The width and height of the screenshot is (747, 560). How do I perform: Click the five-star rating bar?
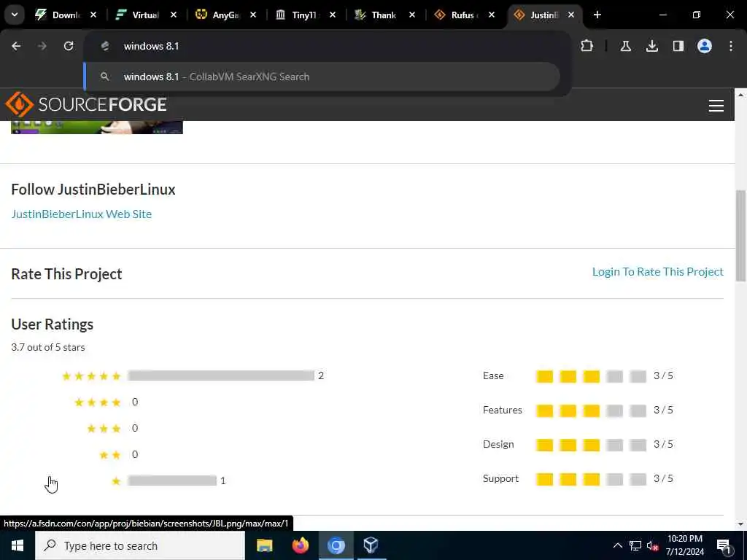point(221,376)
